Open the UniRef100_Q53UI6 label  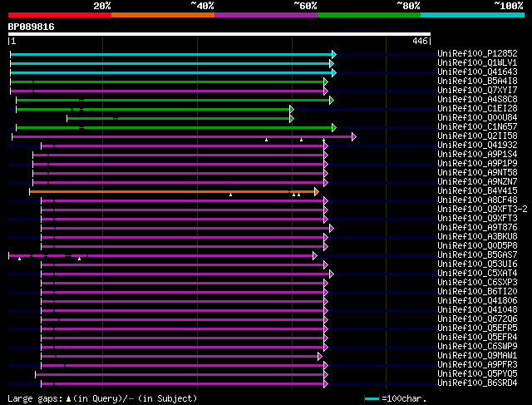(477, 264)
